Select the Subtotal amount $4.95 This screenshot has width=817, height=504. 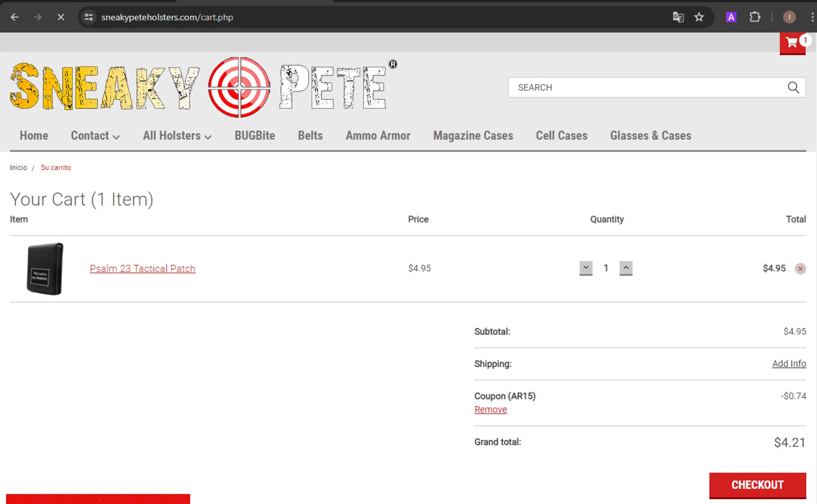pos(795,331)
